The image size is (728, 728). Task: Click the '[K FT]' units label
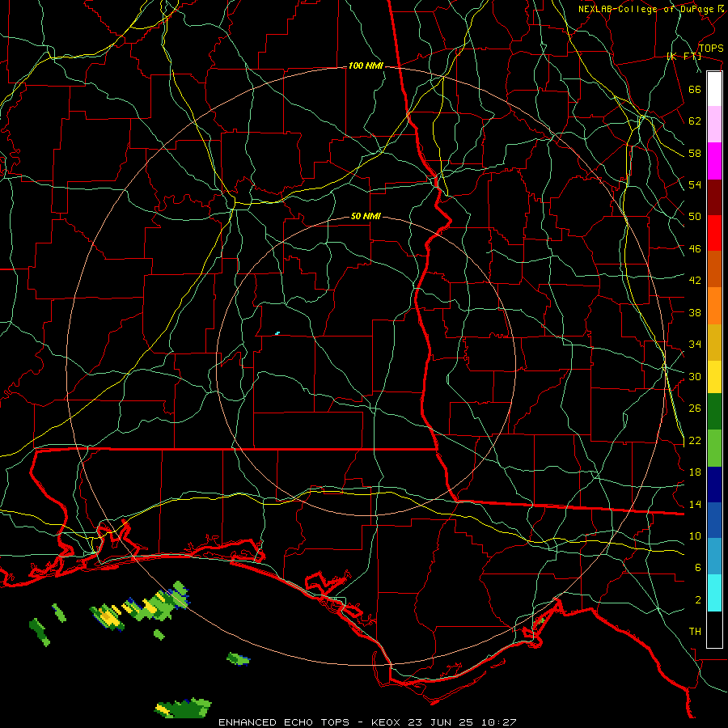click(684, 56)
